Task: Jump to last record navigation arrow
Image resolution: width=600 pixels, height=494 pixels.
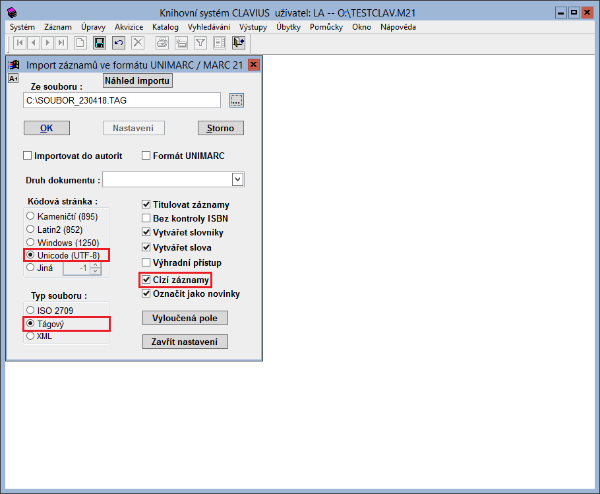Action: [x=60, y=43]
